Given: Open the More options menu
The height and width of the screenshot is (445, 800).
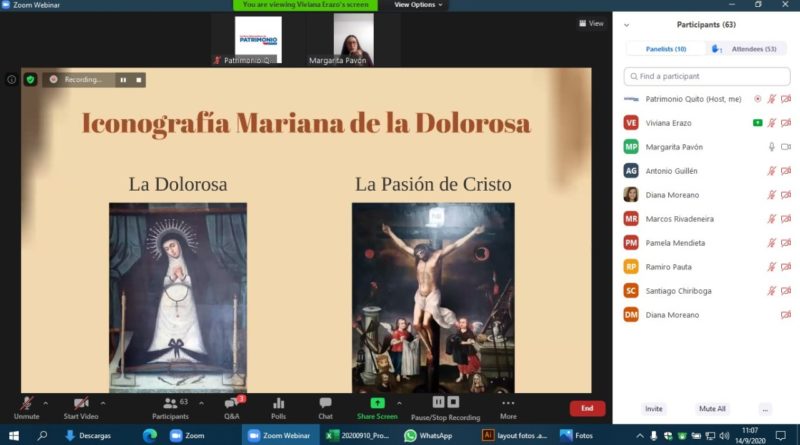Looking at the screenshot, I should coord(508,408).
